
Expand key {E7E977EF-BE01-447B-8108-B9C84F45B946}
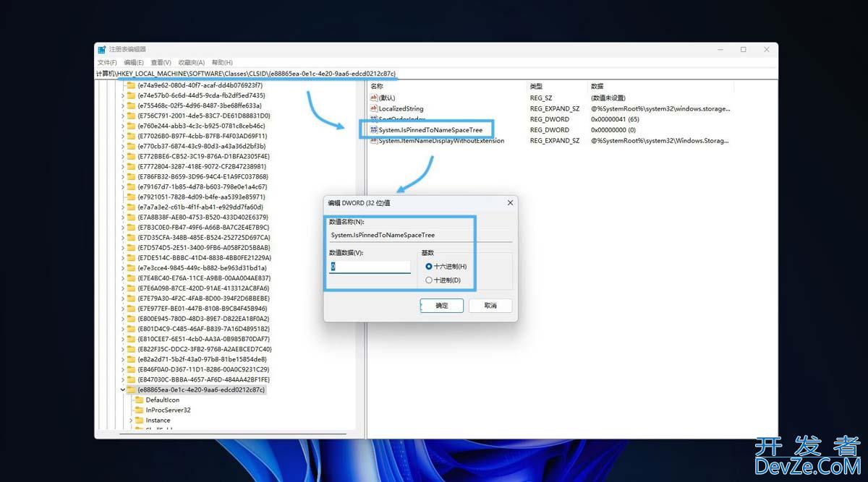coord(122,309)
